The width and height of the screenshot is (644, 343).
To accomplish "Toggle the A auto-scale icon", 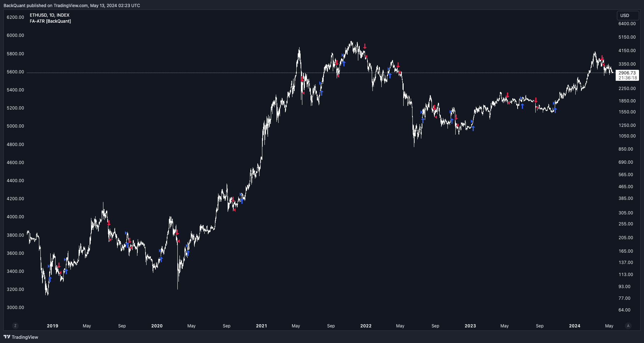I will [628, 326].
